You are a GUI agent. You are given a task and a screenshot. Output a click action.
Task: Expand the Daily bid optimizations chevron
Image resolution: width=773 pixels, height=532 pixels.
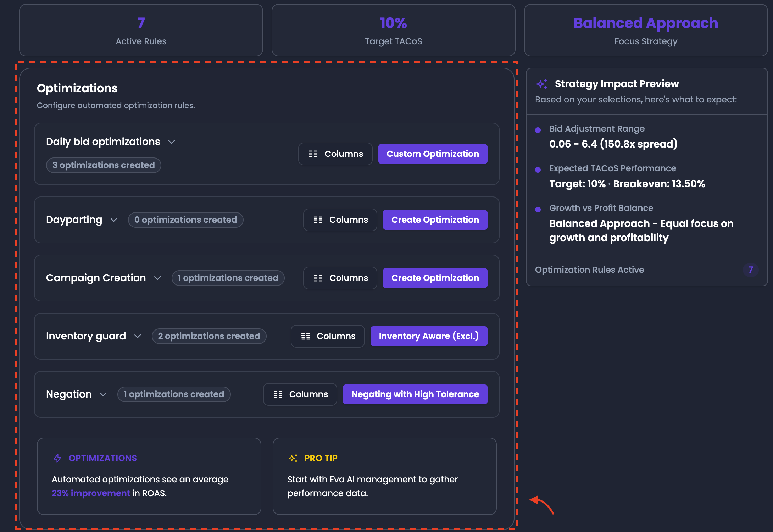pyautogui.click(x=172, y=142)
